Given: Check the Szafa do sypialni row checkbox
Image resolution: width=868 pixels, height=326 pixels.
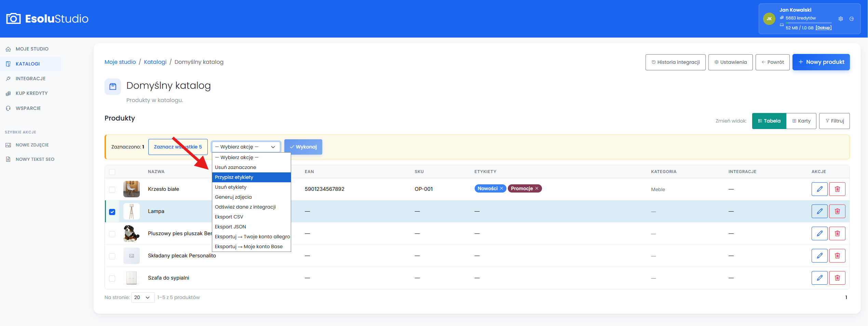Looking at the screenshot, I should (x=112, y=279).
